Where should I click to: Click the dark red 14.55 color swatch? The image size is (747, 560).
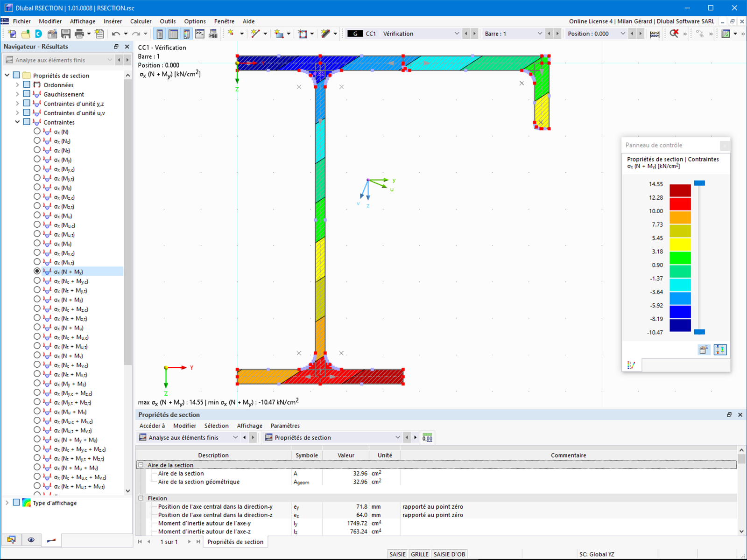(680, 190)
